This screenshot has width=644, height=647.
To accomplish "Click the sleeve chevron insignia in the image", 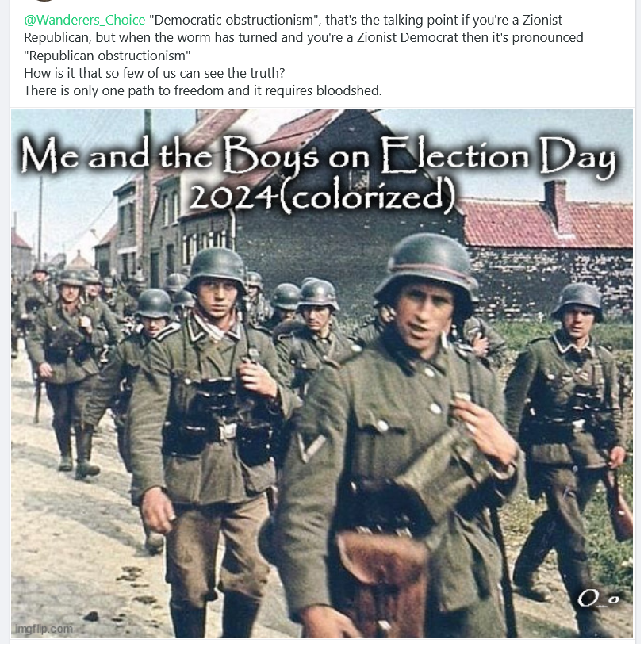I will click(311, 447).
